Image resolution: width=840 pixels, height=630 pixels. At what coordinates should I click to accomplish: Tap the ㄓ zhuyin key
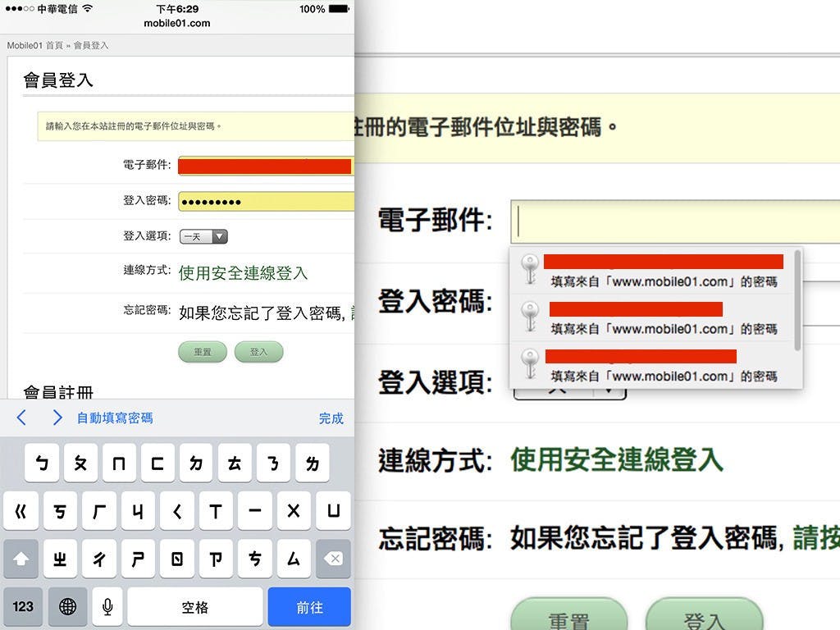(60, 559)
